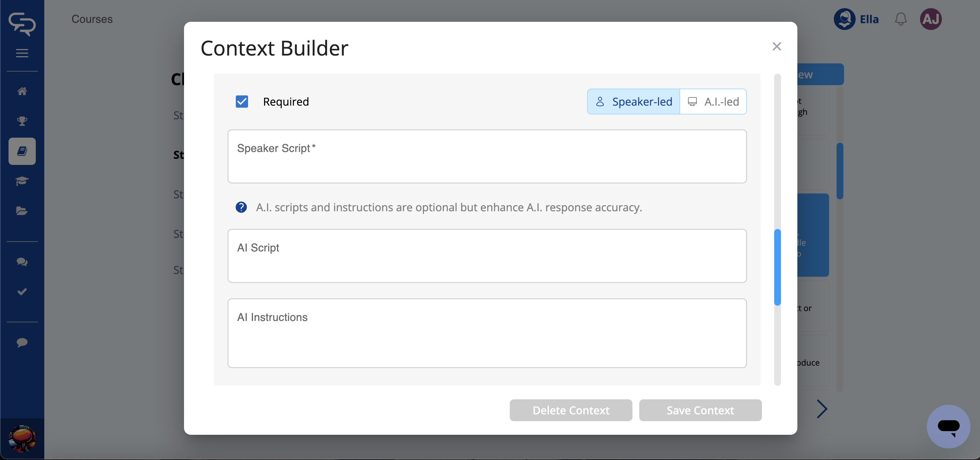Switch to Speaker-led mode
The image size is (980, 460).
[x=633, y=102]
